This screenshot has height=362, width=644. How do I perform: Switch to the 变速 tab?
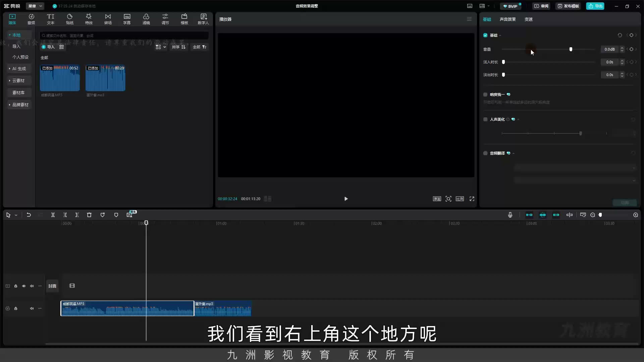(x=529, y=19)
